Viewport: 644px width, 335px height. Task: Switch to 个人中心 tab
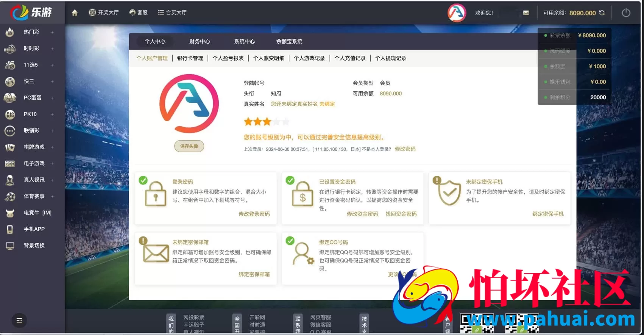coord(155,41)
